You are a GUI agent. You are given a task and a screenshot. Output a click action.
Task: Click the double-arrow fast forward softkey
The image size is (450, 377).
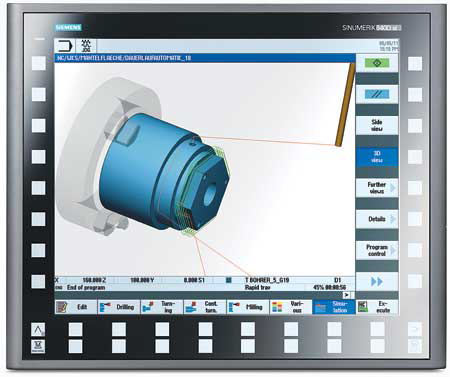pos(377,282)
